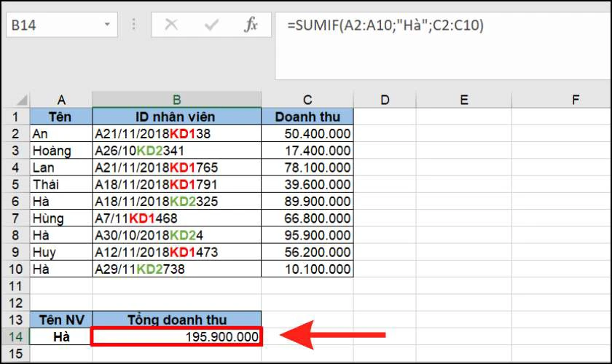
Task: Click ID cell 'A21/11/2018KD1765'
Action: click(x=177, y=167)
